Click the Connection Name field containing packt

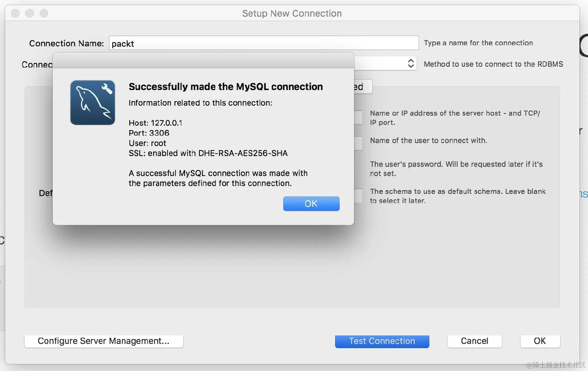(264, 43)
